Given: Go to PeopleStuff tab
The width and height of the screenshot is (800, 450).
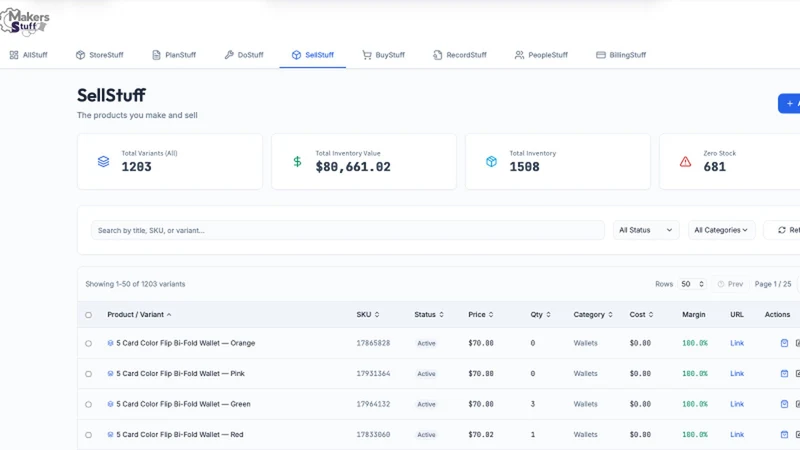Looking at the screenshot, I should click(x=541, y=55).
